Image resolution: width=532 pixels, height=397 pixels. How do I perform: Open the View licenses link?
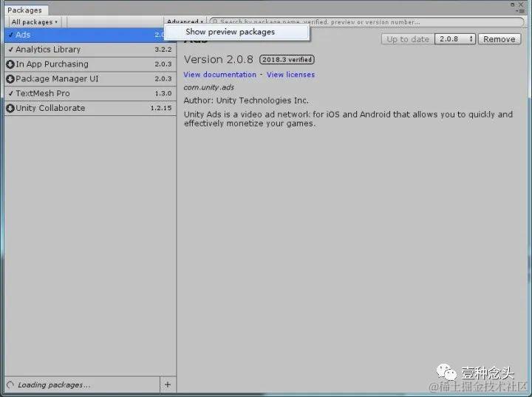[291, 75]
